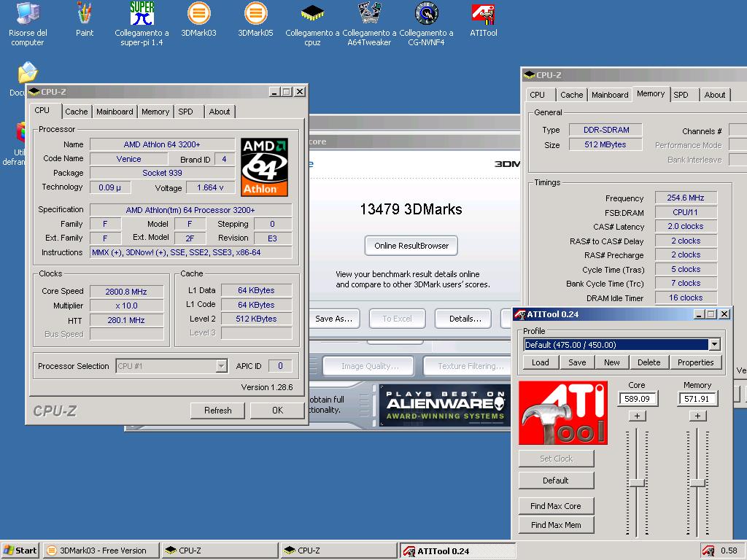747x560 pixels.
Task: Open profile Properties in ATITool
Action: point(695,362)
